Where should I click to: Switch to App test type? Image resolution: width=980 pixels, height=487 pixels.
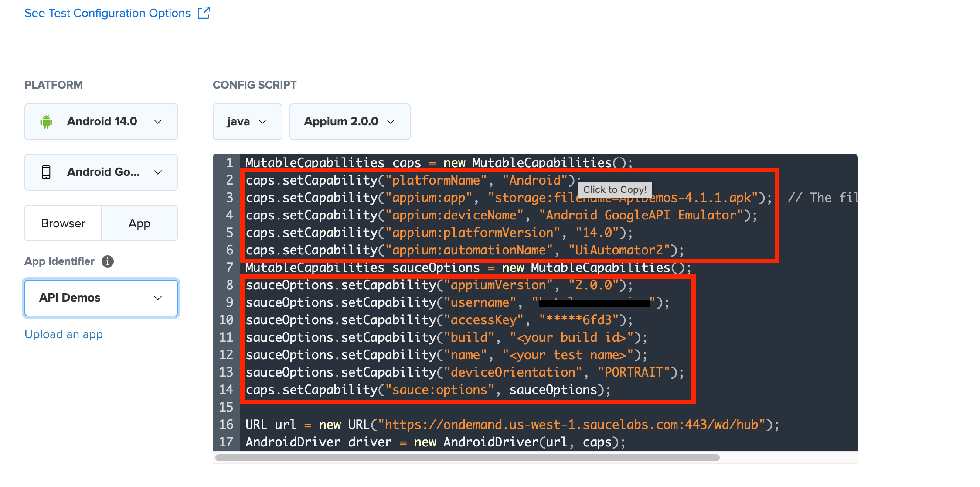click(140, 223)
